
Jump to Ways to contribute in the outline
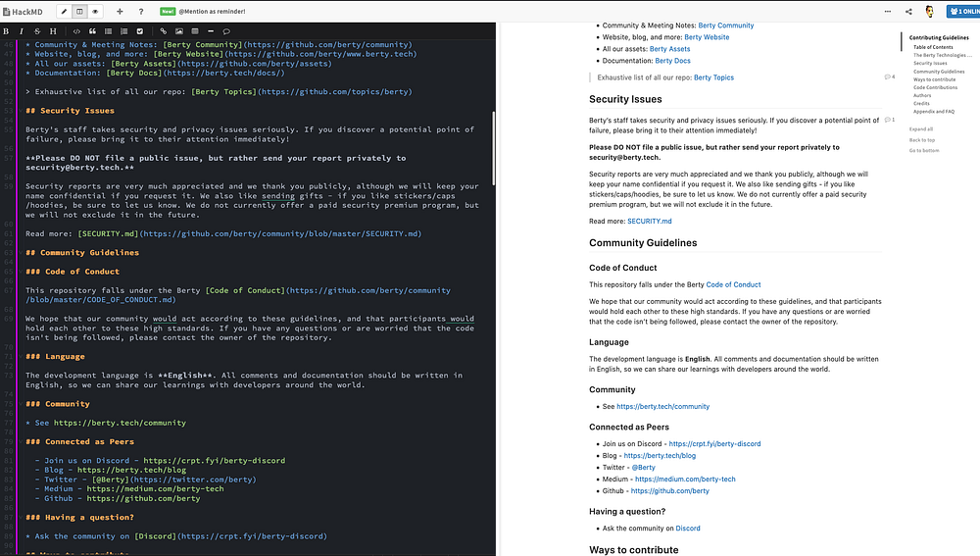tap(934, 79)
